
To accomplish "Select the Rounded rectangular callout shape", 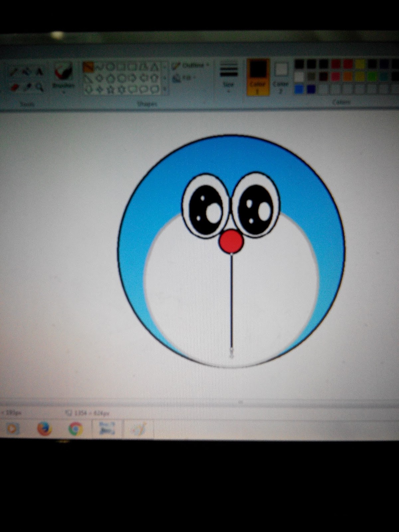I will coord(132,89).
